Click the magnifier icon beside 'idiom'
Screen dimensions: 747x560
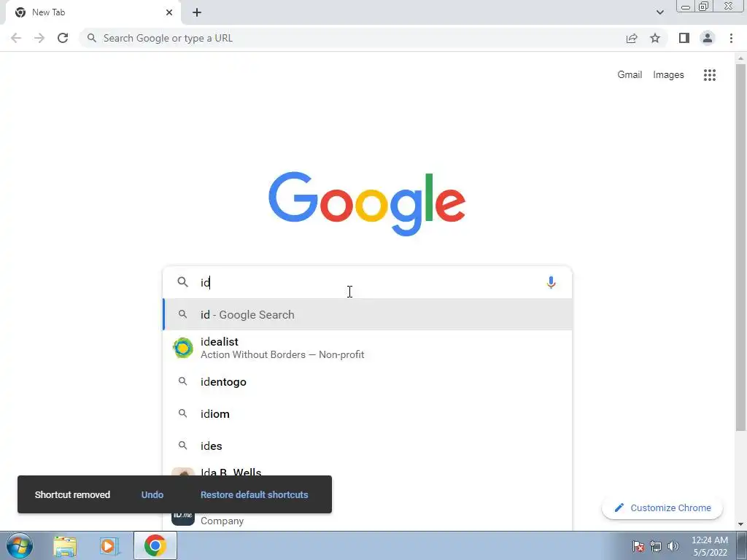point(182,413)
